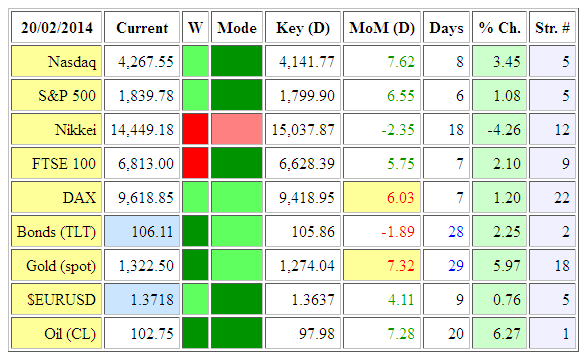The image size is (586, 360).
Task: Select the Oil (CL) row label
Action: 56,333
